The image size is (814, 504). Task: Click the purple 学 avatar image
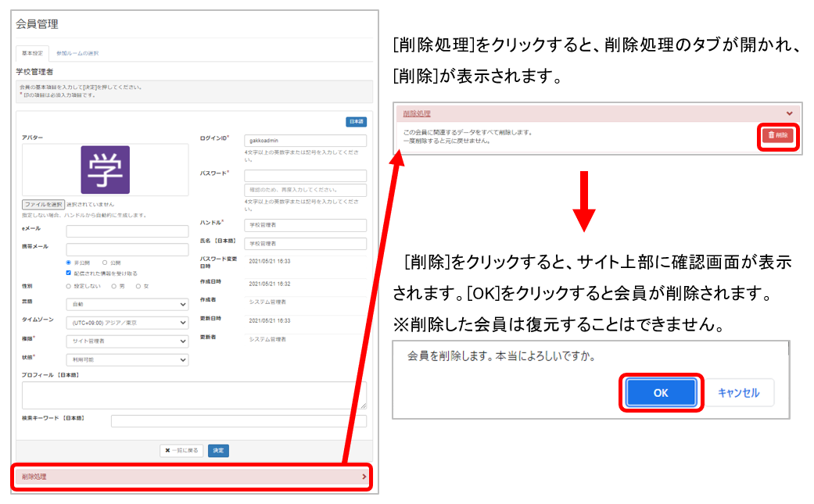click(105, 170)
